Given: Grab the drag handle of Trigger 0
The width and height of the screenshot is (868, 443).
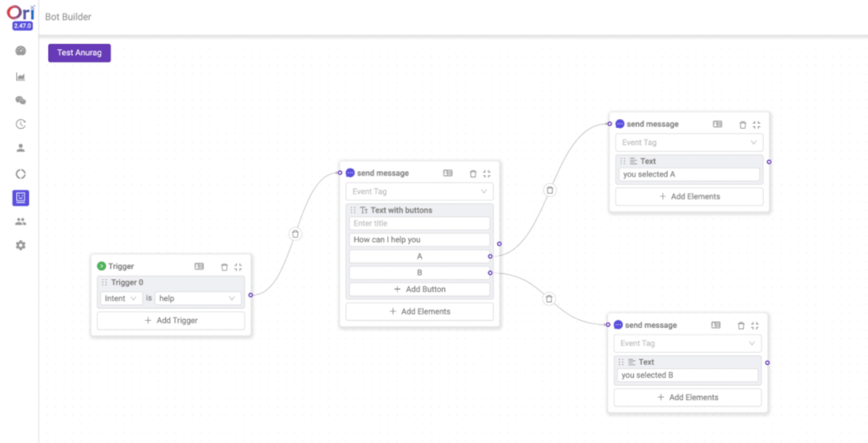Looking at the screenshot, I should point(104,282).
